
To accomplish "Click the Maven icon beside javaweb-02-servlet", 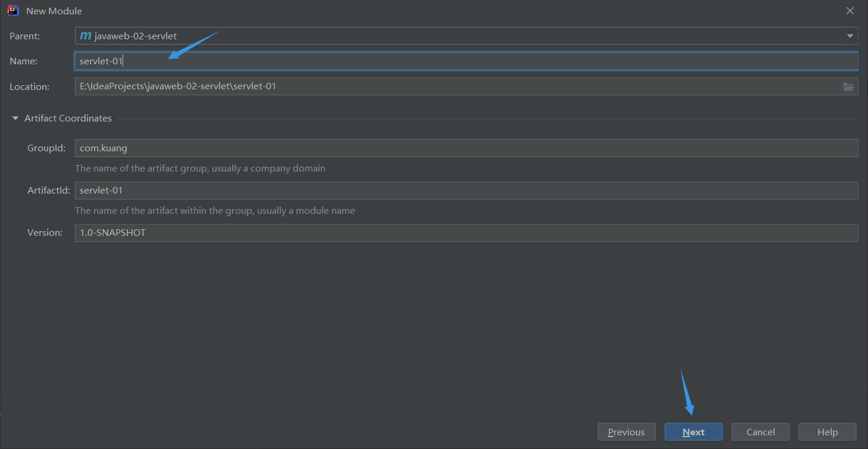I will [x=86, y=36].
